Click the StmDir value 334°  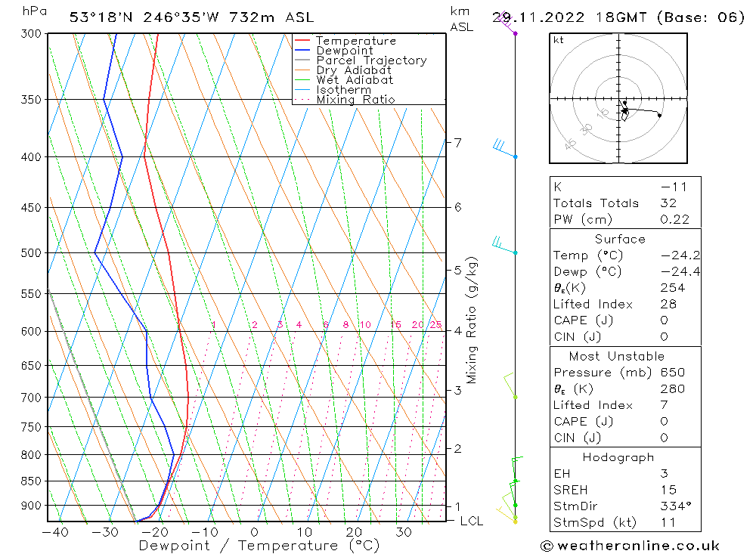pos(675,506)
